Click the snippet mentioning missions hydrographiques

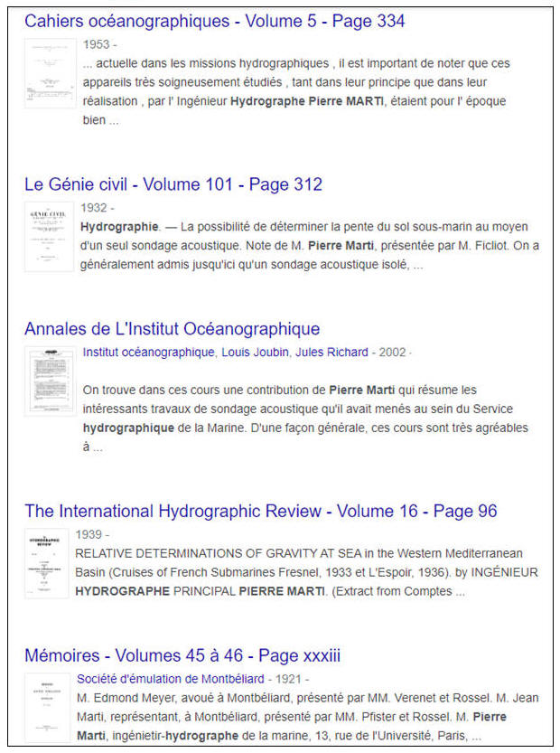pyautogui.click(x=307, y=91)
